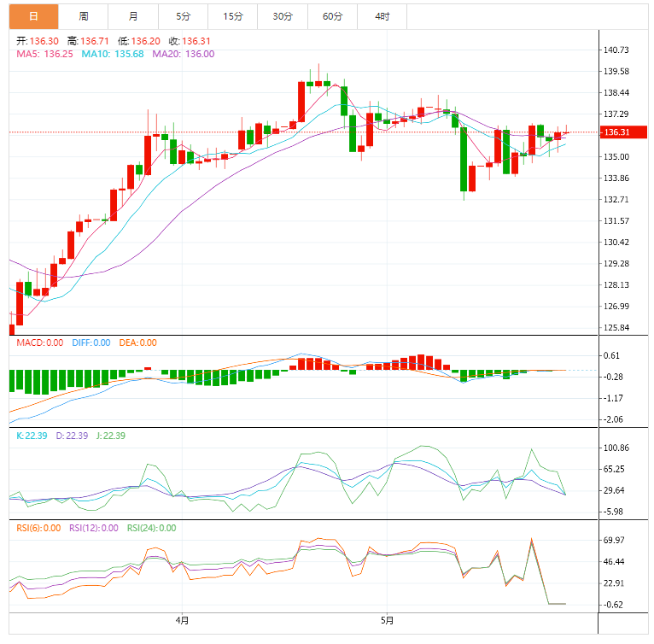This screenshot has width=654, height=644.
Task: Click the 132.71 price axis label
Action: [616, 200]
